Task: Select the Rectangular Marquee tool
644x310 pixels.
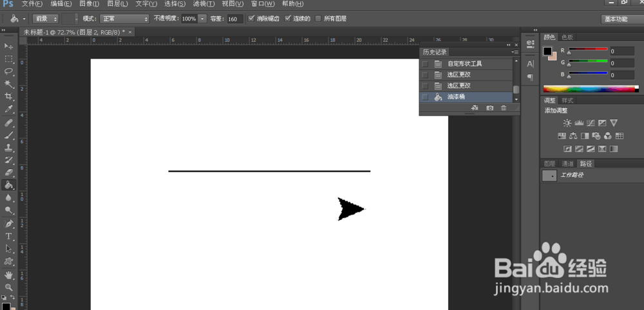Action: coord(8,59)
